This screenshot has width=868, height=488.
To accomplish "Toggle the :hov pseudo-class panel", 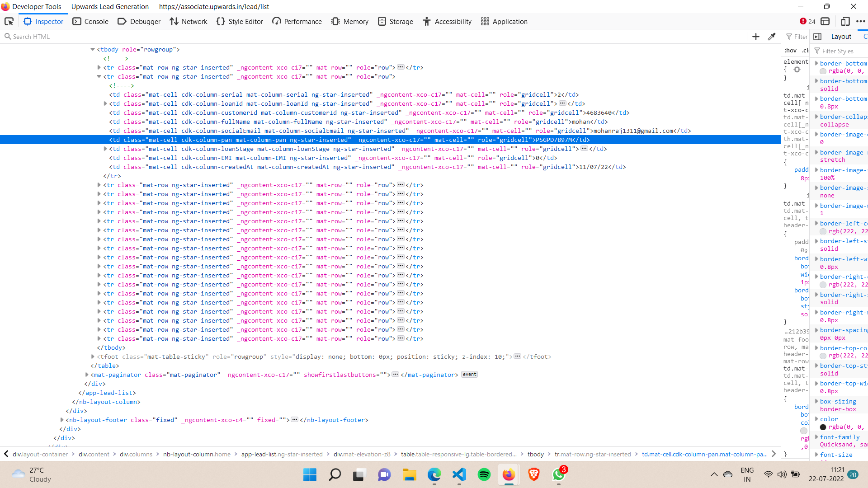I will click(790, 50).
